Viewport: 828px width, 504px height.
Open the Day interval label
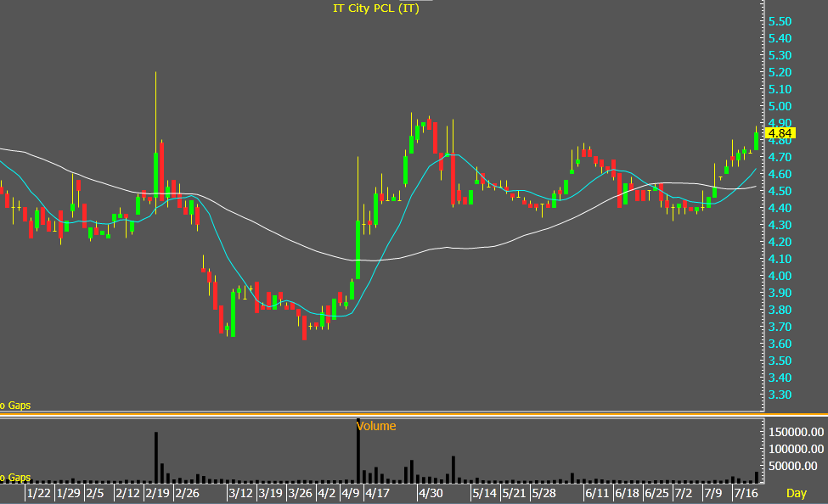pos(797,493)
